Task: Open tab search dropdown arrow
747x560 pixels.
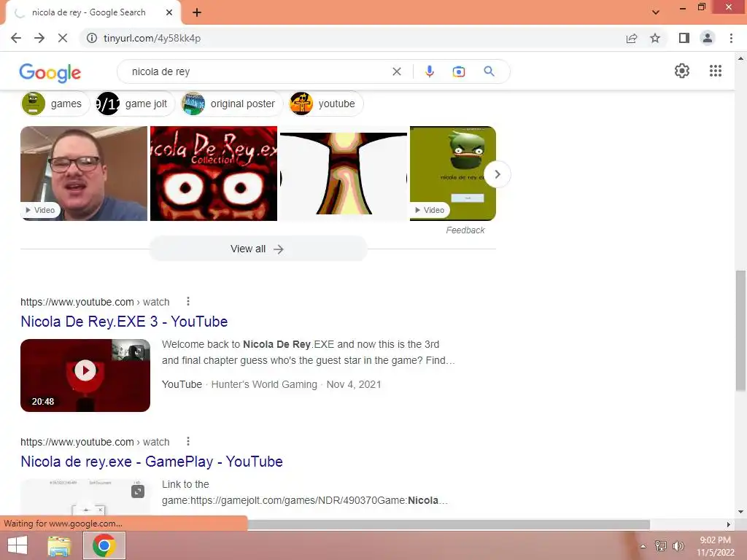Action: click(656, 12)
